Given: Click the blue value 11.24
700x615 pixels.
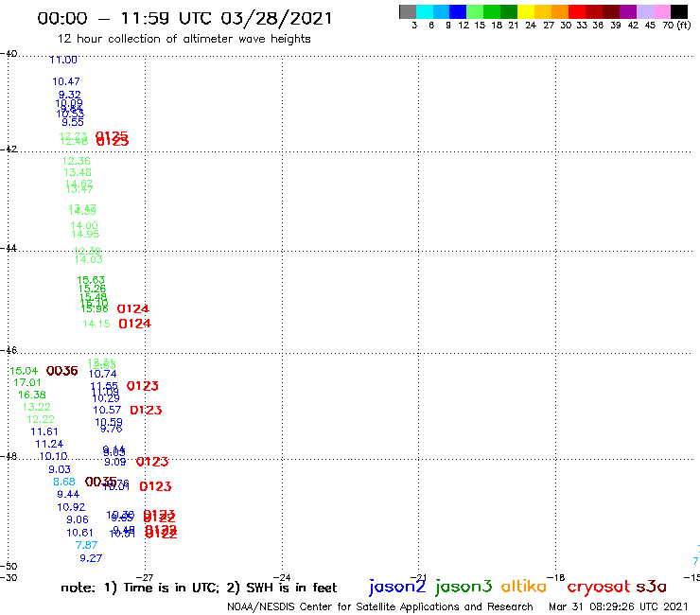Looking at the screenshot, I should point(49,444).
